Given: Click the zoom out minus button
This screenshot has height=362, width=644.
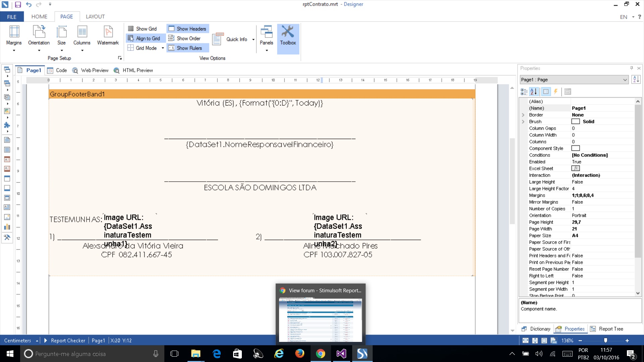Looking at the screenshot, I should point(580,341).
